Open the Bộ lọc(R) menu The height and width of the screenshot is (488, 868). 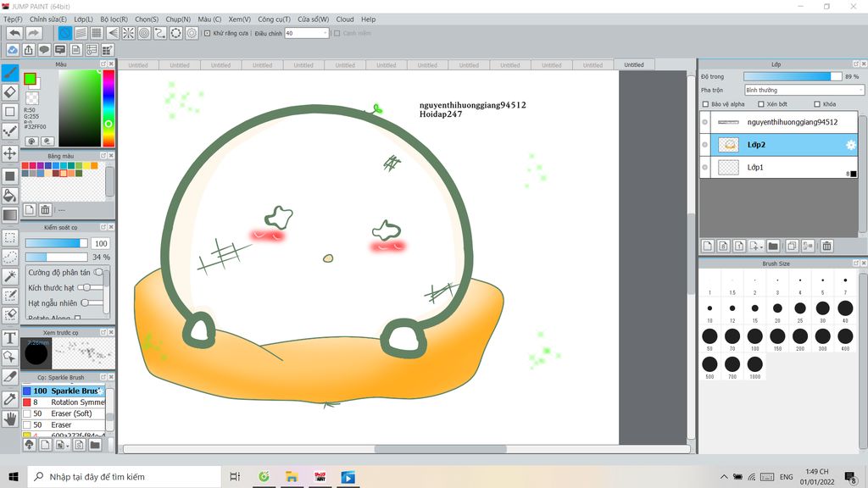coord(114,19)
